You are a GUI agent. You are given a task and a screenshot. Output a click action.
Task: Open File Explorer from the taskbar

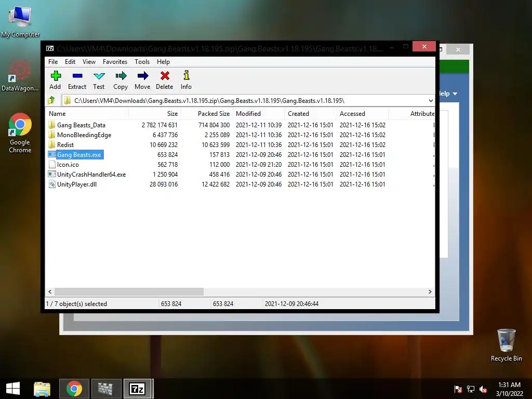click(x=42, y=389)
